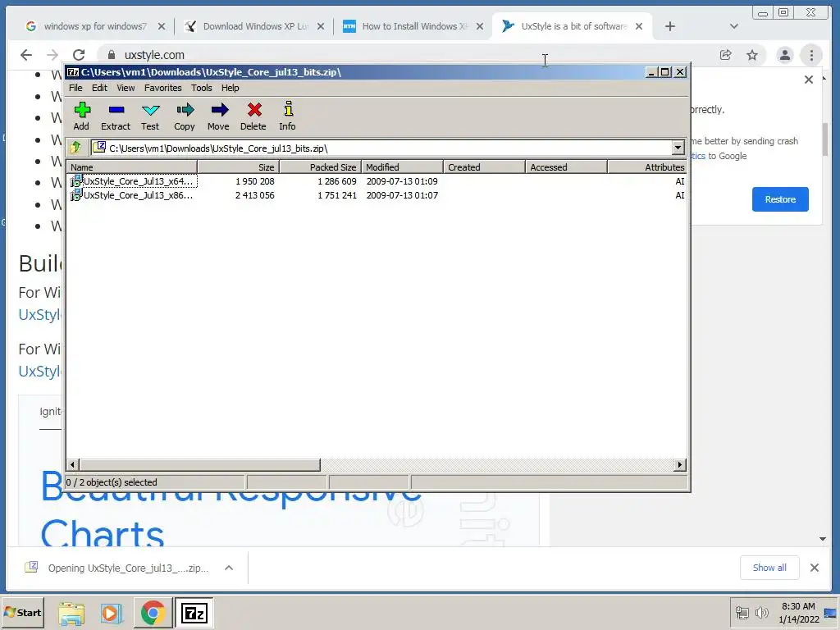Click the Add button in 7-Zip toolbar
The image size is (840, 630).
click(x=81, y=116)
